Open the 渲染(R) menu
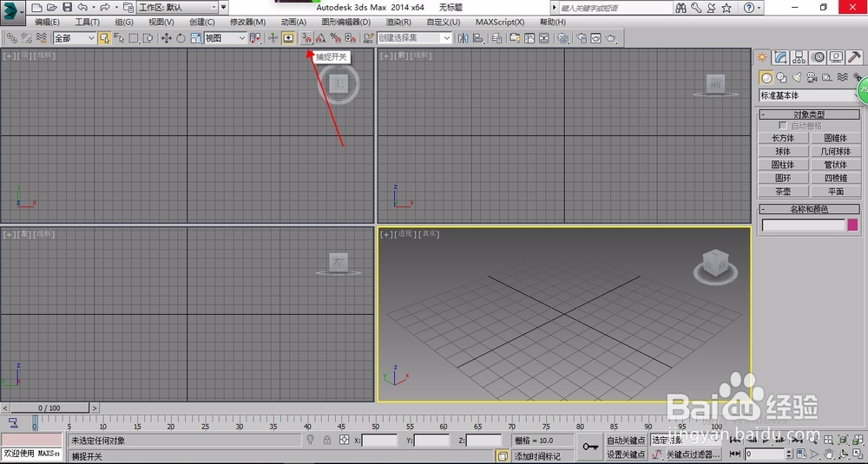The height and width of the screenshot is (464, 868). coord(398,23)
